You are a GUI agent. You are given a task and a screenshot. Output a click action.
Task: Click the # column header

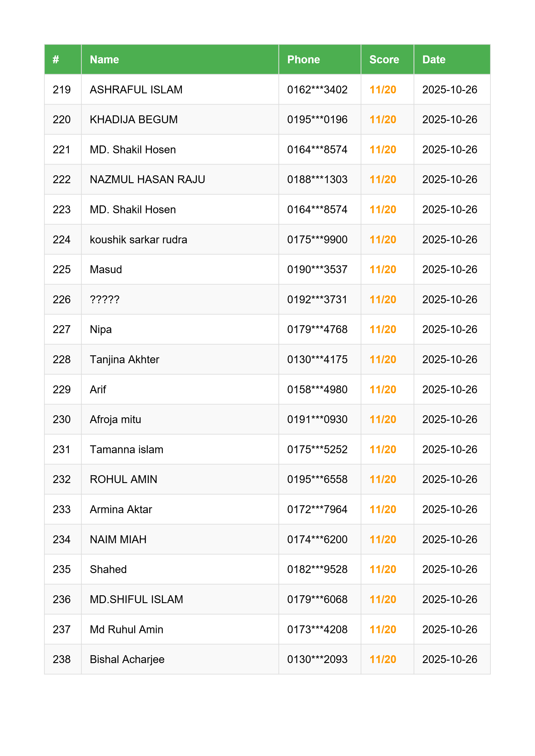coord(56,59)
